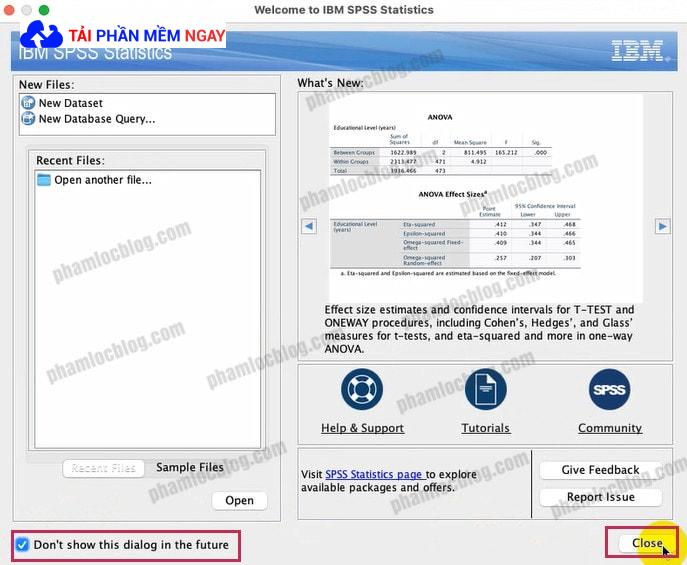Open the SPSS Community icon

609,389
